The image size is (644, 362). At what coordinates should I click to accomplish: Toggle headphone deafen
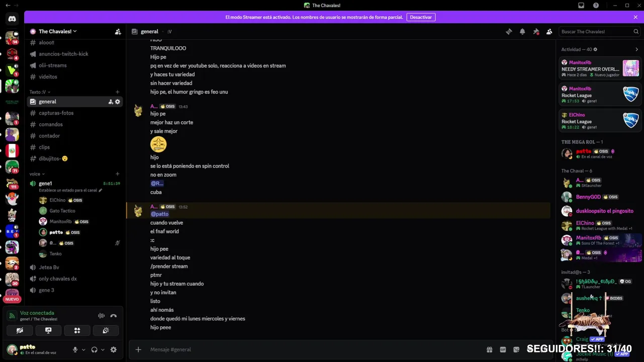[x=94, y=349]
